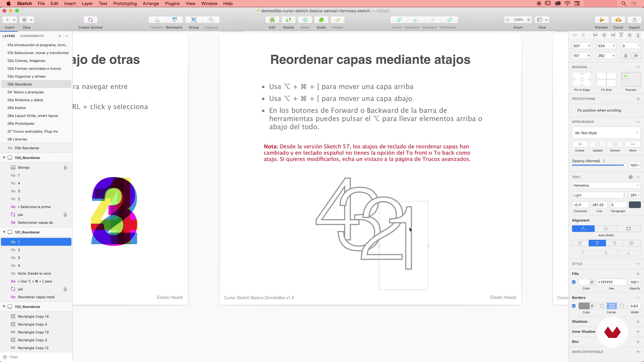The image size is (644, 362).
Task: Click the Edit tool icon
Action: 272,20
